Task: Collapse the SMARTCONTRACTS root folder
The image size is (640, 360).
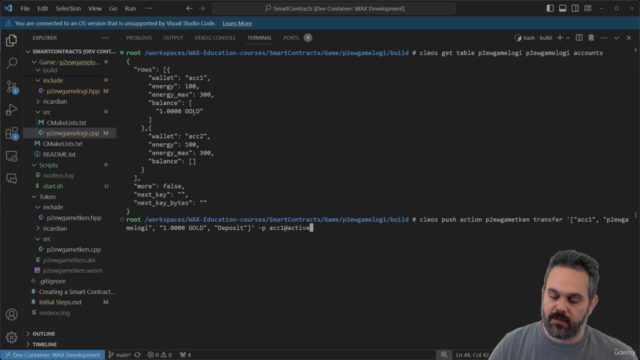Action: (70, 51)
